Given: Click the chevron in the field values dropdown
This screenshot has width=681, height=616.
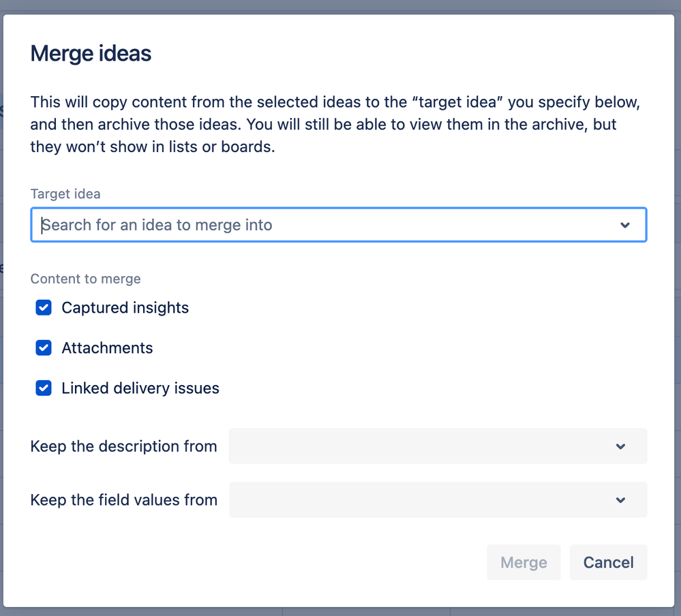Looking at the screenshot, I should point(620,499).
